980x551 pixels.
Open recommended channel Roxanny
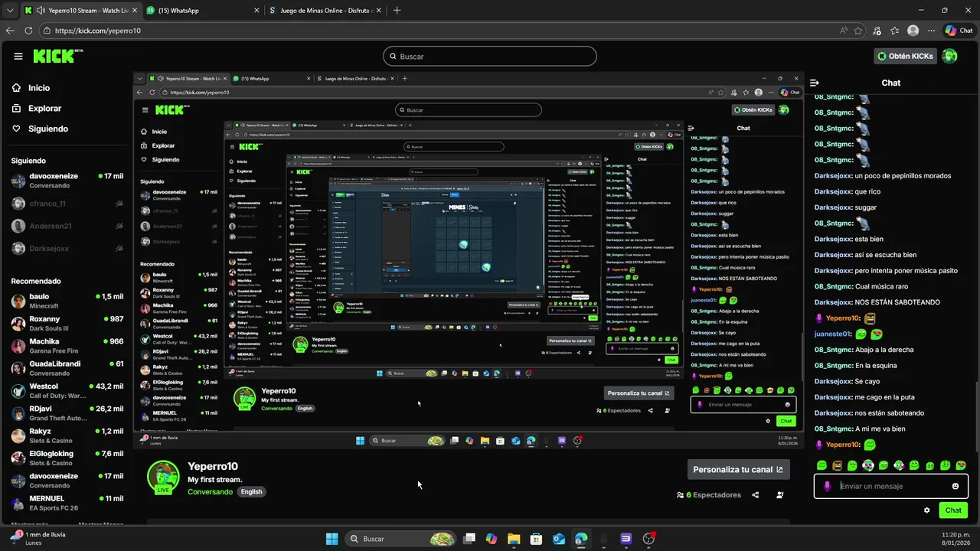[67, 323]
